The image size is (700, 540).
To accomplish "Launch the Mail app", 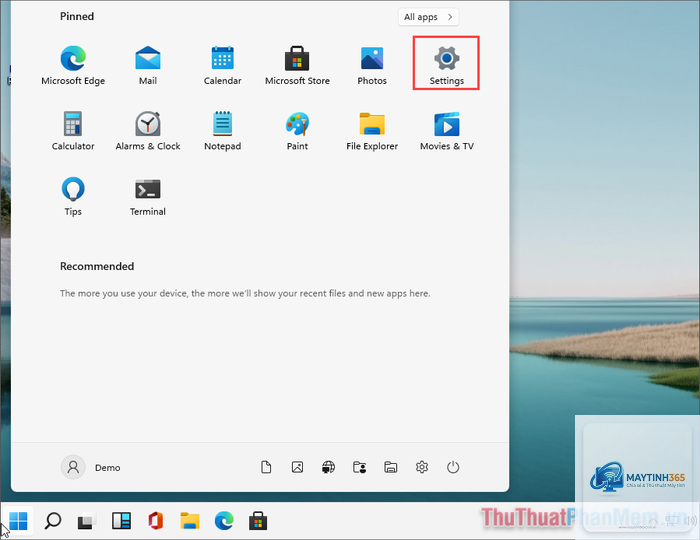I will 148,65.
